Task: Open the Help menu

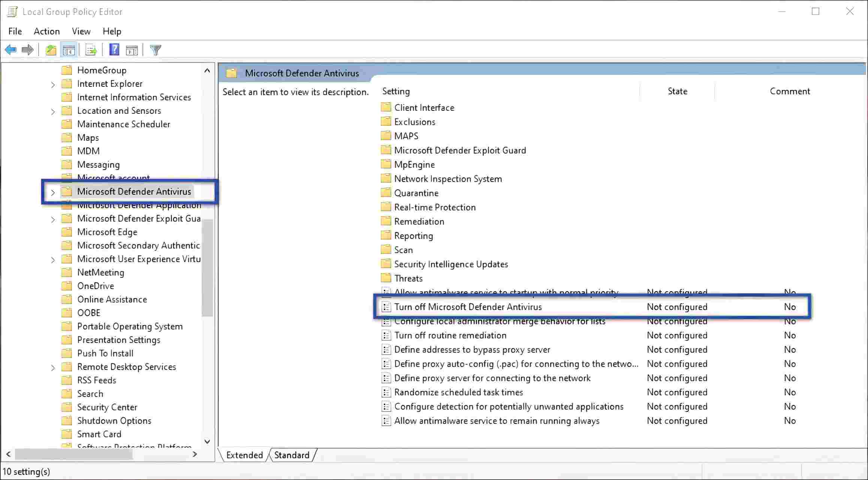Action: click(112, 31)
